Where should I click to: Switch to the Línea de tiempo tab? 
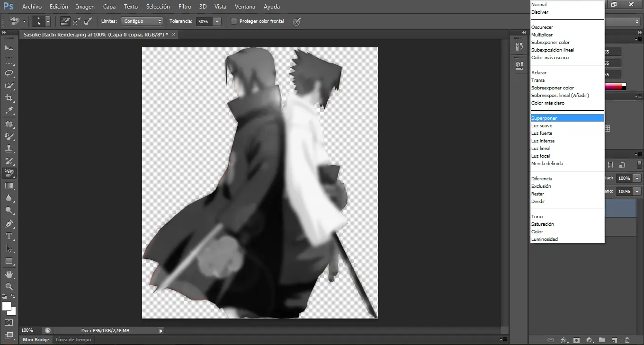point(73,339)
